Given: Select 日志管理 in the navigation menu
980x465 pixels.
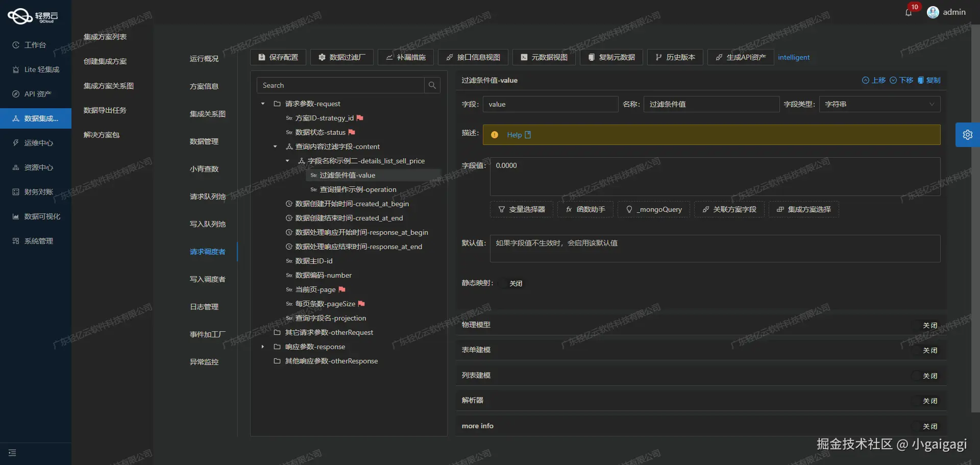Looking at the screenshot, I should click(204, 306).
